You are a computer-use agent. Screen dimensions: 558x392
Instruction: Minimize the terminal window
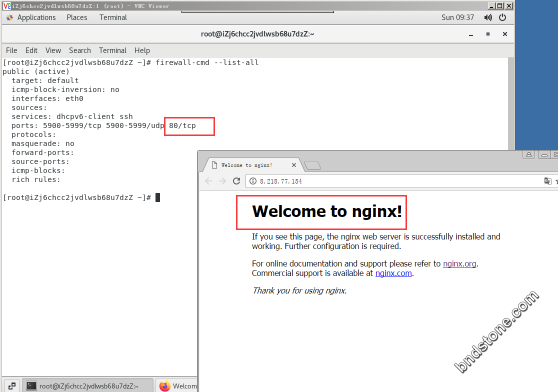[471, 34]
